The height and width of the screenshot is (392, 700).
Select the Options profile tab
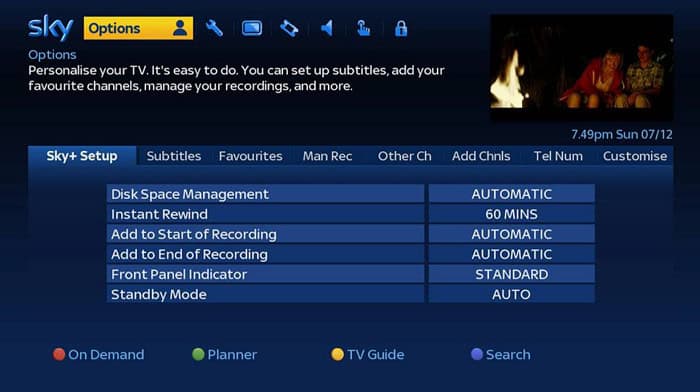coord(138,28)
